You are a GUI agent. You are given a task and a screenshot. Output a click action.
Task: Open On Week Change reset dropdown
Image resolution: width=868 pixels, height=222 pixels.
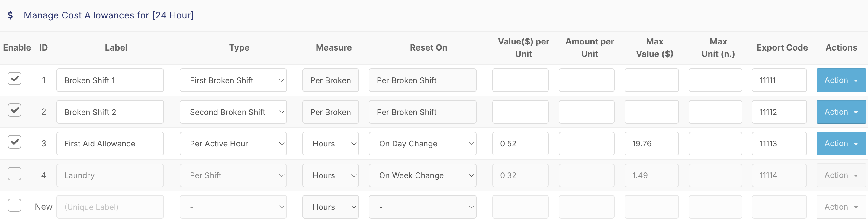[422, 175]
